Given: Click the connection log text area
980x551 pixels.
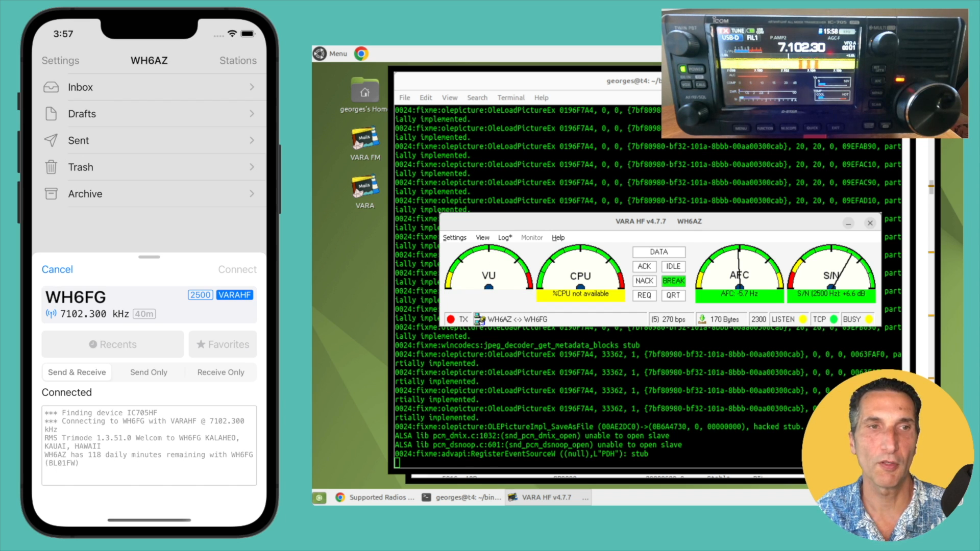Looking at the screenshot, I should (x=149, y=445).
